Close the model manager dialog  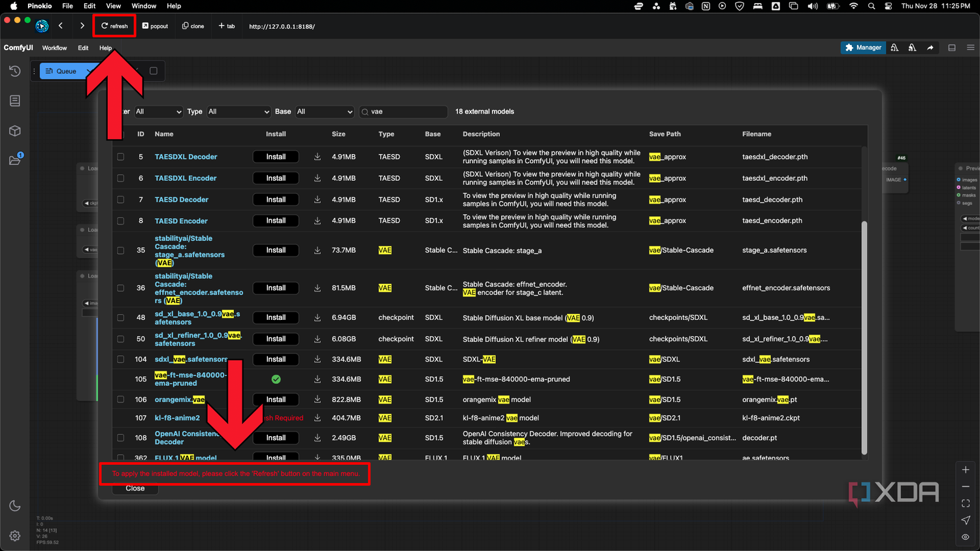pyautogui.click(x=135, y=488)
